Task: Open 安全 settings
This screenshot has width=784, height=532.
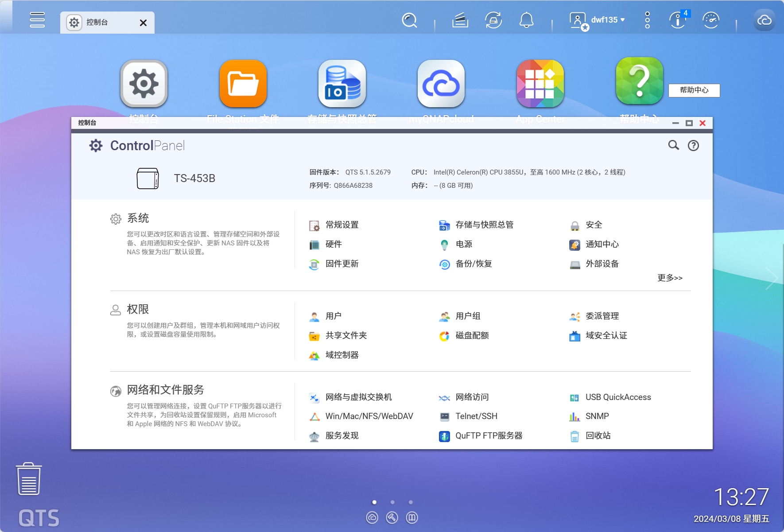Action: (x=586, y=225)
